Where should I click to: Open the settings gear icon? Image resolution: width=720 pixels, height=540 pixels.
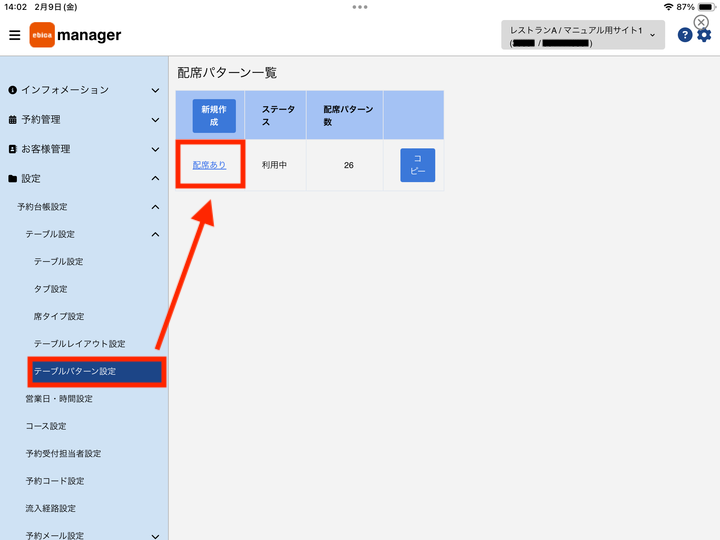coord(704,35)
